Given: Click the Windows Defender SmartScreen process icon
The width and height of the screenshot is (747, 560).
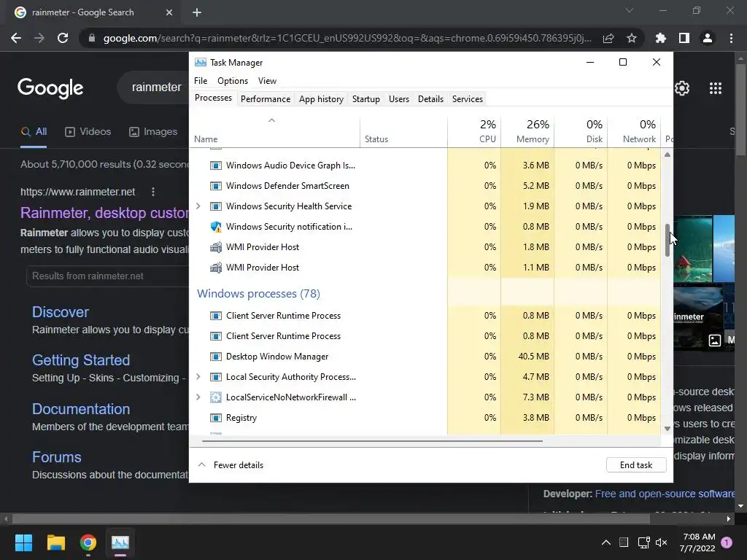Looking at the screenshot, I should 216,186.
